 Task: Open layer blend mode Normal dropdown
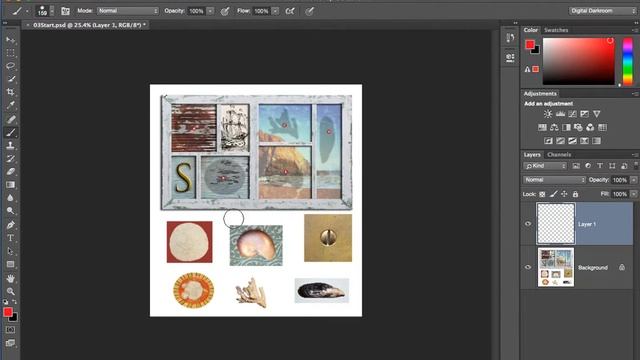point(555,180)
